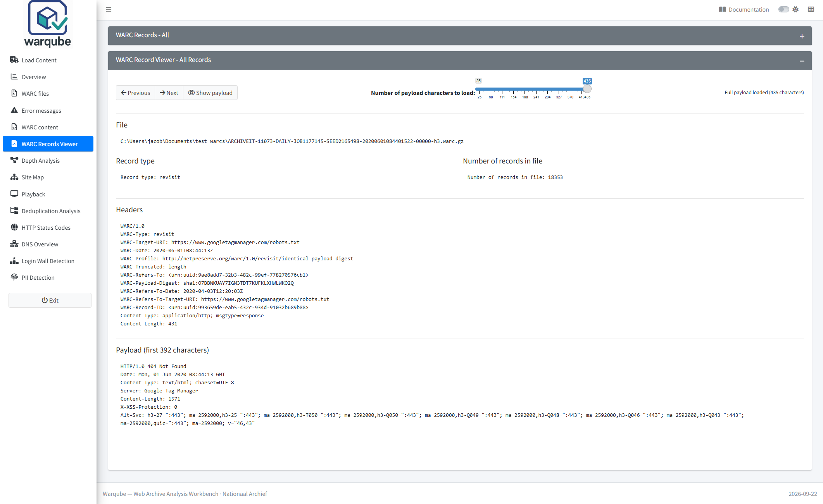Click 'Record type: revisit' text
Image resolution: width=823 pixels, height=504 pixels.
[150, 177]
